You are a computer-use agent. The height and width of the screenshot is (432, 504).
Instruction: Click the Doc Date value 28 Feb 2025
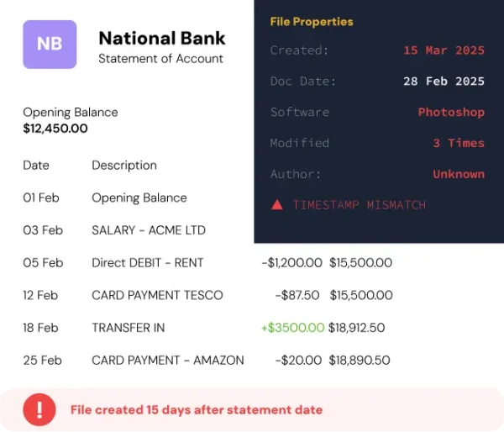click(x=444, y=81)
